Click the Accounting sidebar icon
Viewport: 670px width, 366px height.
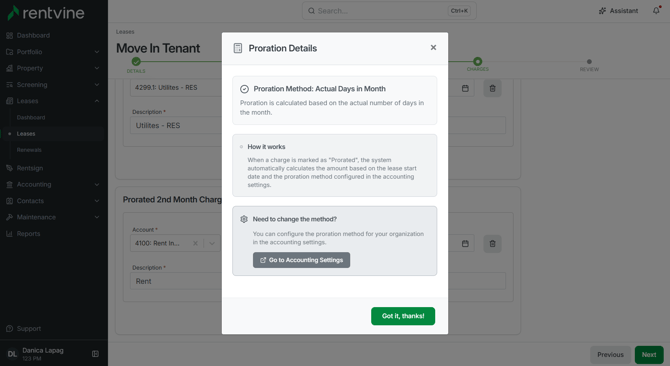(x=9, y=184)
